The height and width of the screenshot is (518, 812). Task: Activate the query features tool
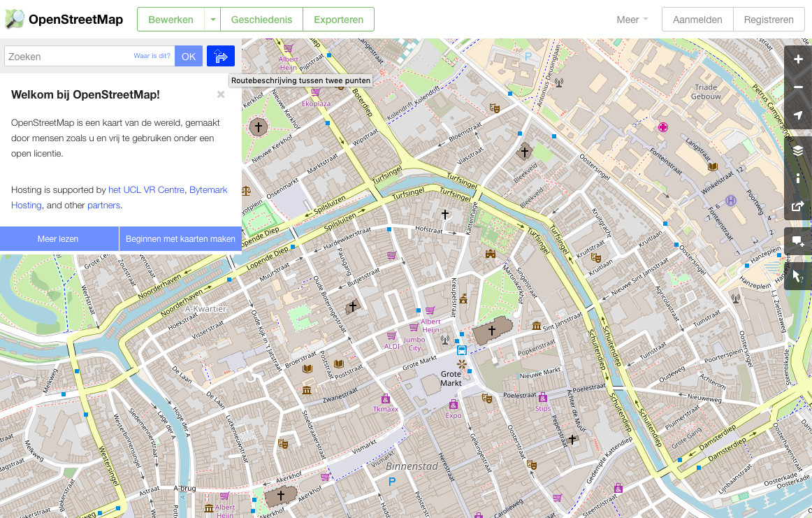798,276
